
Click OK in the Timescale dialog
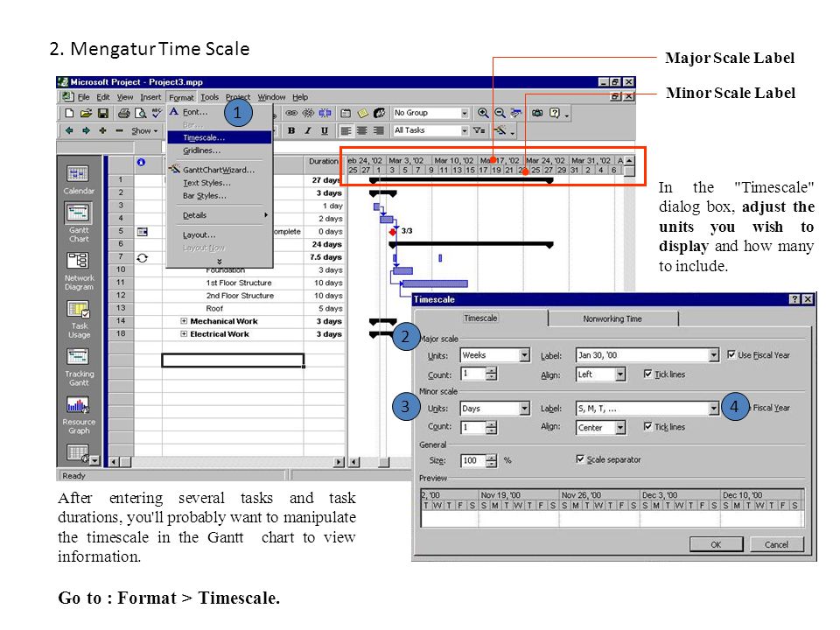click(x=717, y=544)
